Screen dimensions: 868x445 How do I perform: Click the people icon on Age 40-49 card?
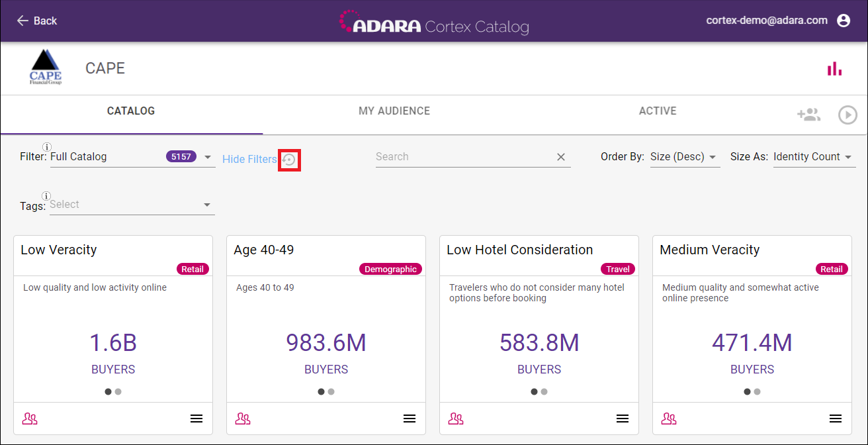pos(243,418)
